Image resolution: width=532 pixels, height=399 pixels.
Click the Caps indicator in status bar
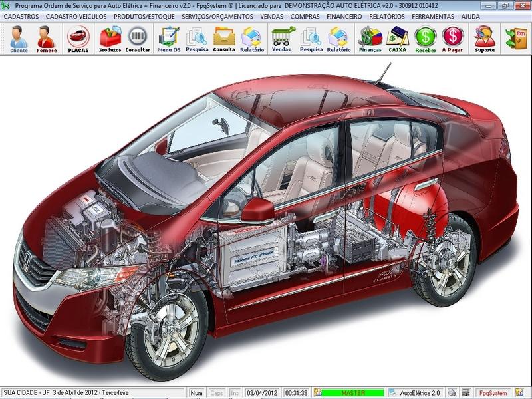pos(217,393)
